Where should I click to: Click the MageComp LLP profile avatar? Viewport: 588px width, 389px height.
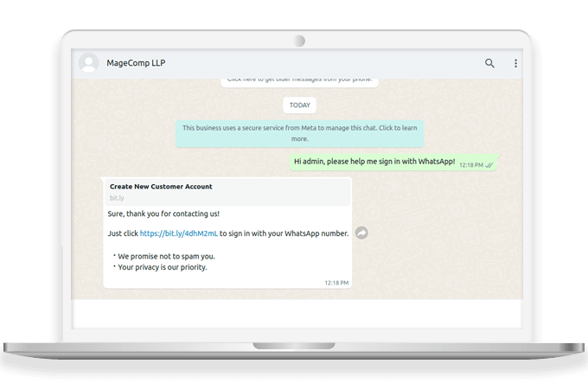click(x=89, y=62)
